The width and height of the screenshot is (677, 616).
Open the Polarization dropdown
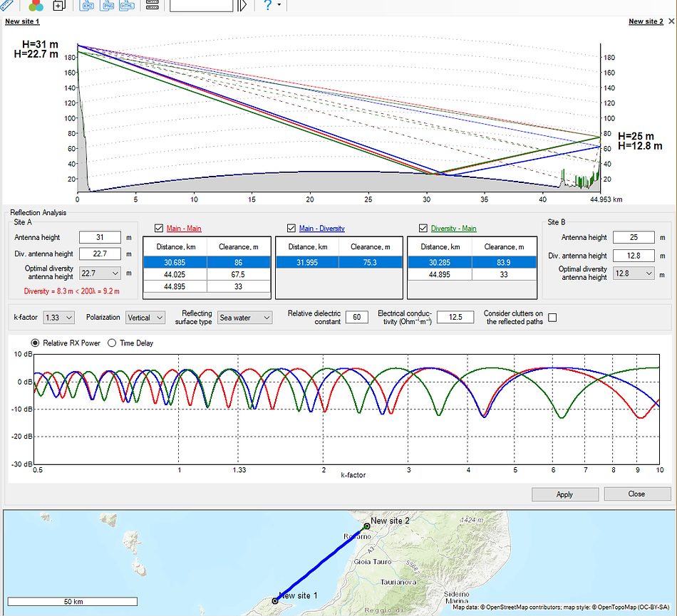pyautogui.click(x=145, y=318)
